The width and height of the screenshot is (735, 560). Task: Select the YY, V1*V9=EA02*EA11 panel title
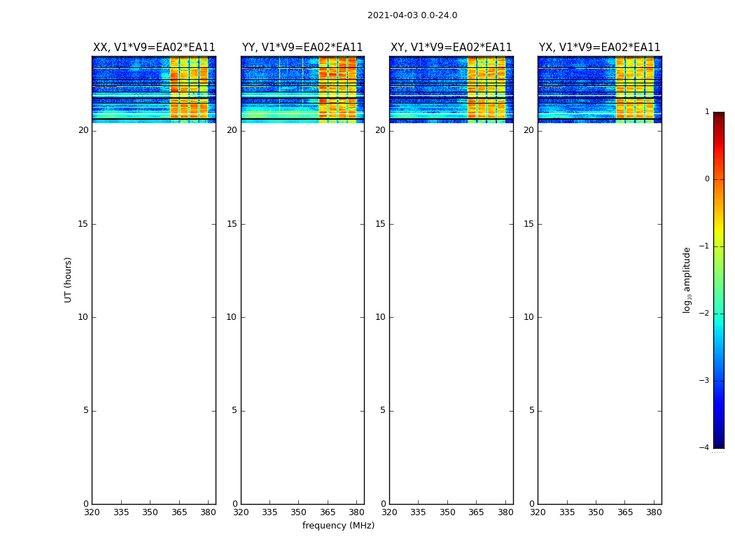(302, 48)
